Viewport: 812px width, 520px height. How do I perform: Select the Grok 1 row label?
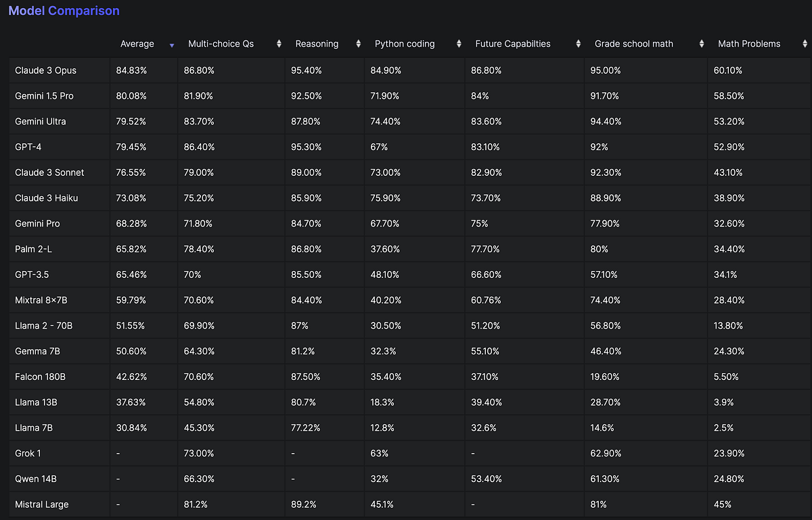click(28, 453)
